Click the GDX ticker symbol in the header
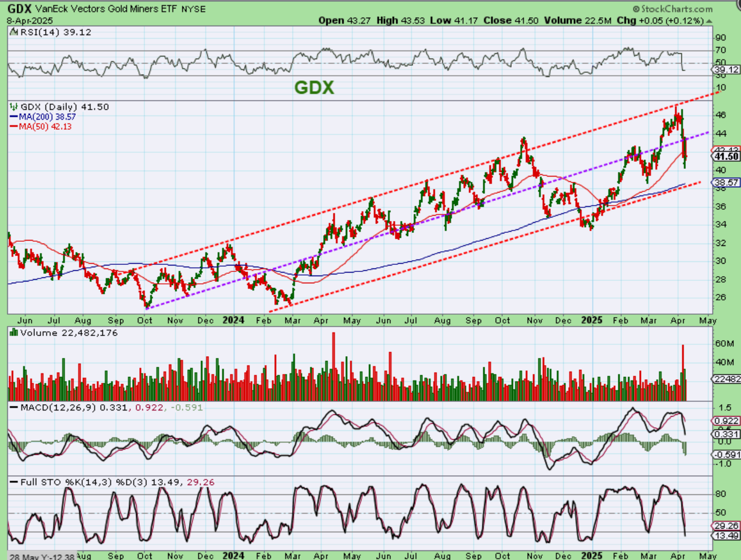Image resolution: width=741 pixels, height=560 pixels. click(18, 8)
